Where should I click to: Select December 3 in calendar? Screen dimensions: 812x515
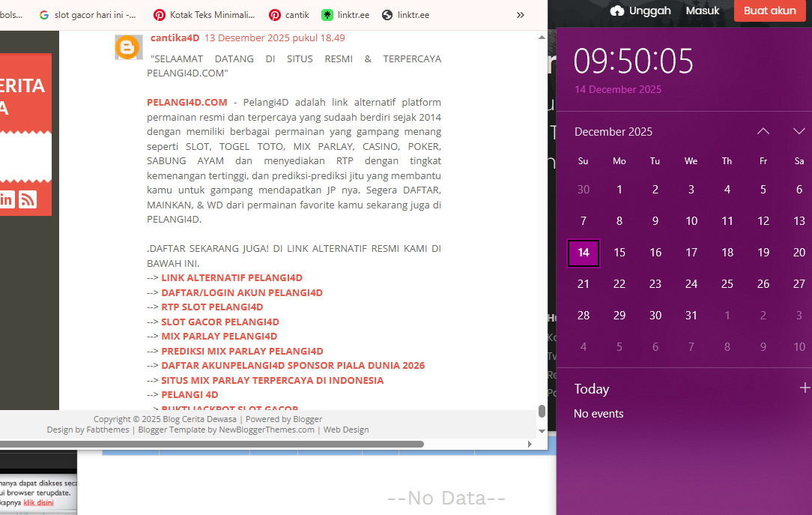691,190
